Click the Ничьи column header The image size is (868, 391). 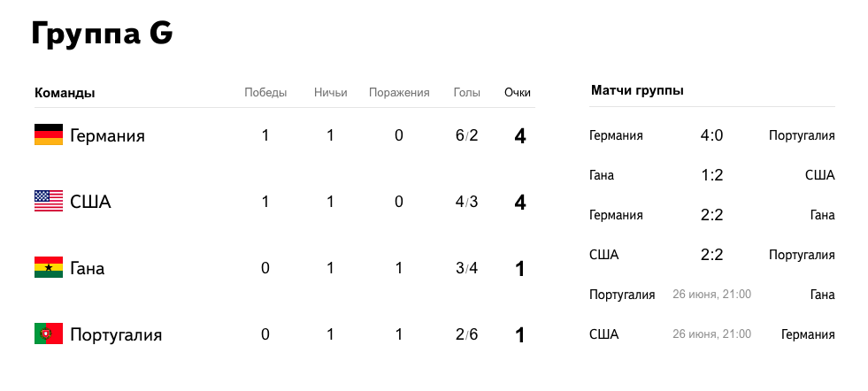[330, 93]
